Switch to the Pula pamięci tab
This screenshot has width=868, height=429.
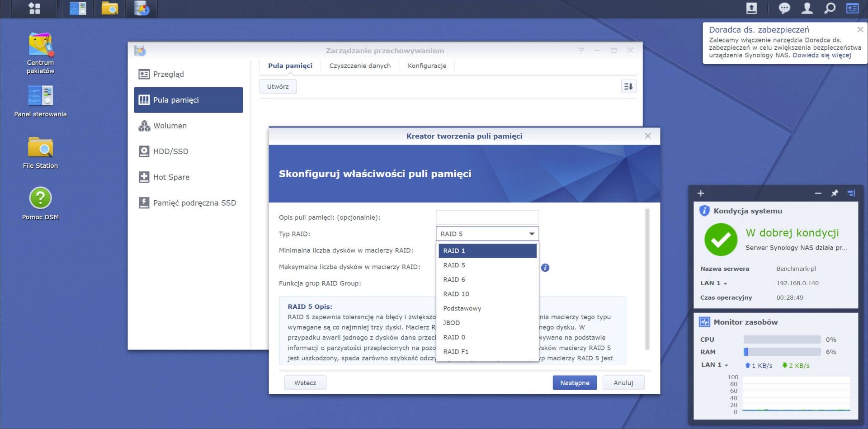tap(290, 66)
